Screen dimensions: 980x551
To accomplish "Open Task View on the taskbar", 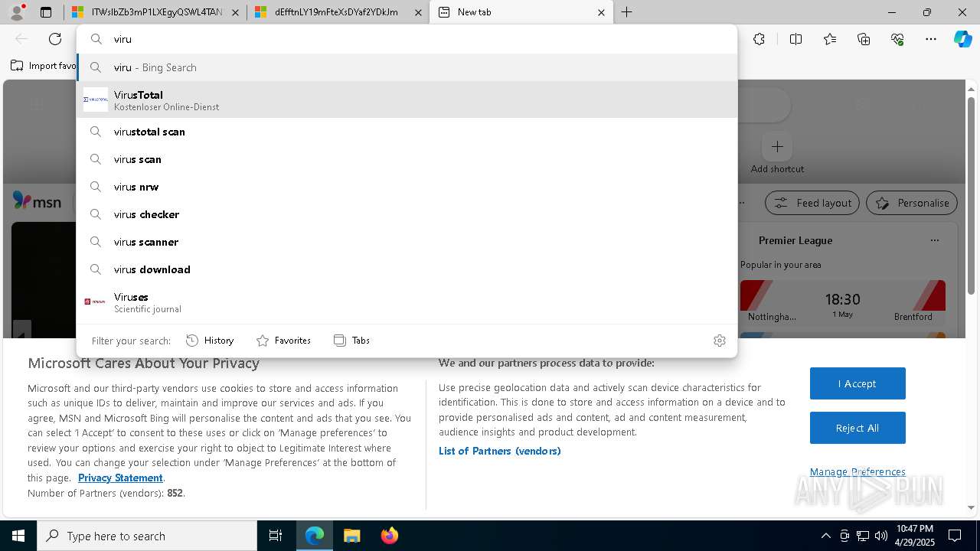I will tap(276, 536).
